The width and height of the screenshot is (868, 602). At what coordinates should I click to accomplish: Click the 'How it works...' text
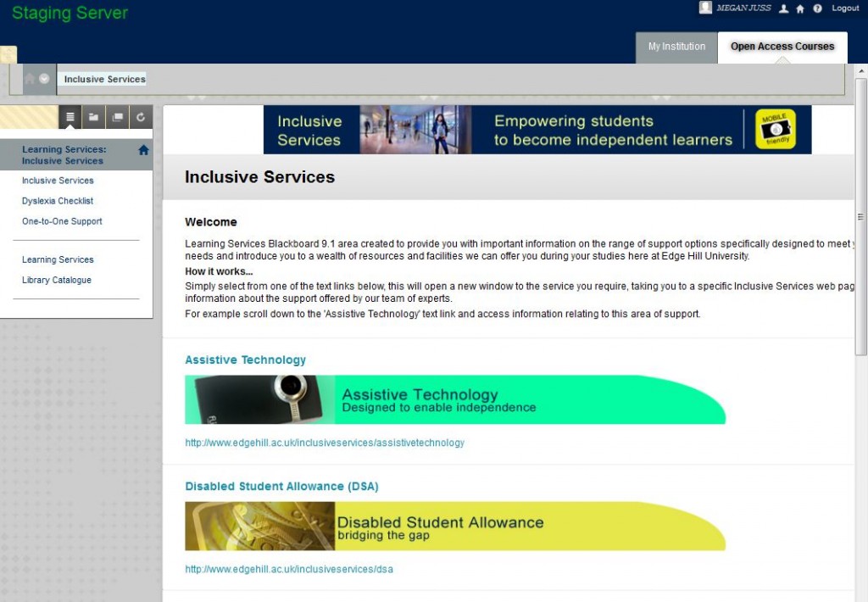[219, 271]
